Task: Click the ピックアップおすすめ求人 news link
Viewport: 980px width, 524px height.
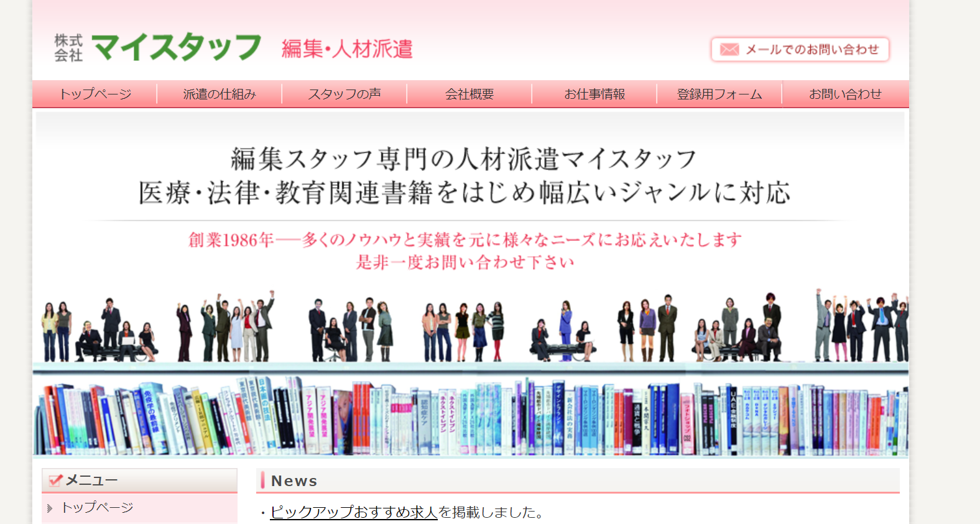Action: 354,512
